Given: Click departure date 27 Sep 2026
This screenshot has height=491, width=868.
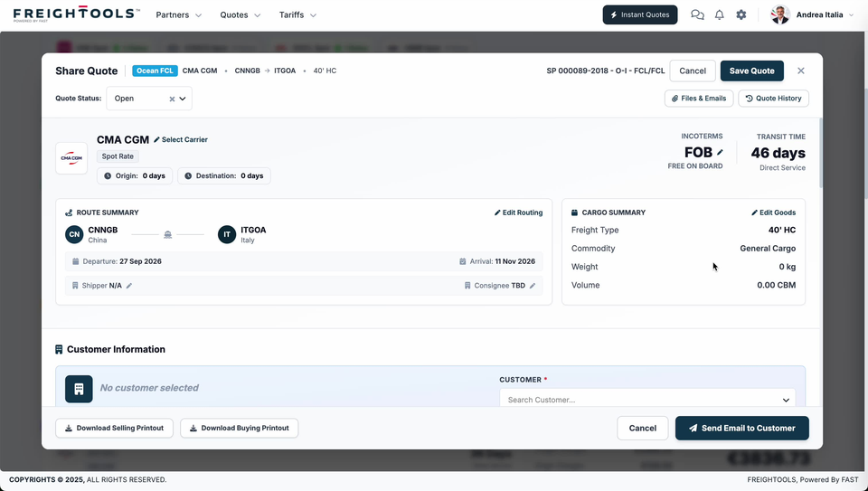Looking at the screenshot, I should [x=141, y=261].
